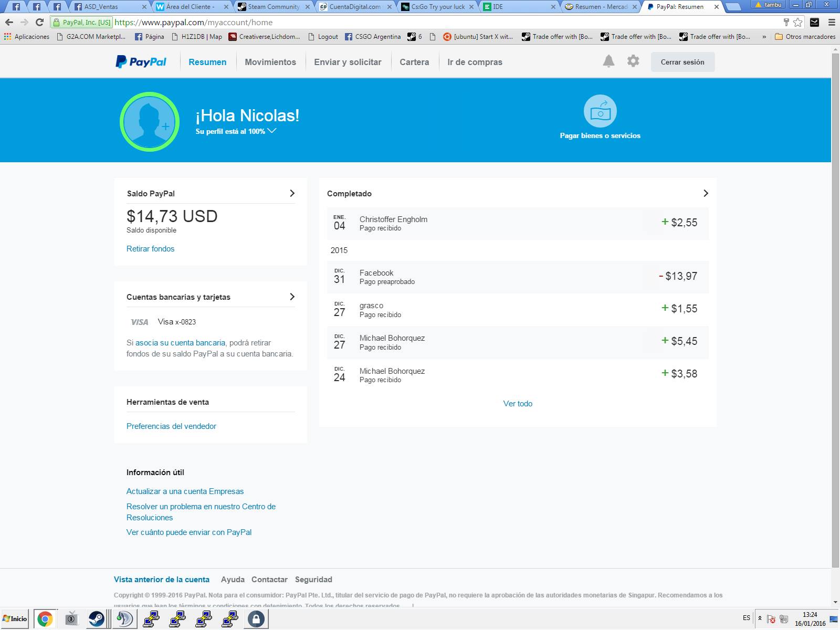Switch to the Steam Community browser tab

[273, 7]
